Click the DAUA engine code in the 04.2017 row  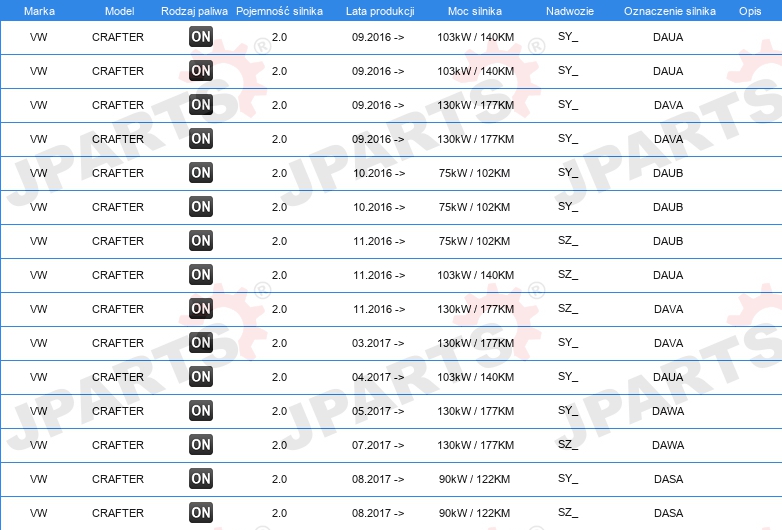[668, 377]
